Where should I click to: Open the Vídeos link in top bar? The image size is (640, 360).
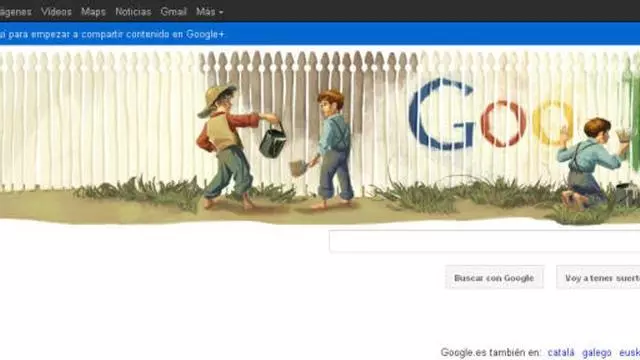56,12
